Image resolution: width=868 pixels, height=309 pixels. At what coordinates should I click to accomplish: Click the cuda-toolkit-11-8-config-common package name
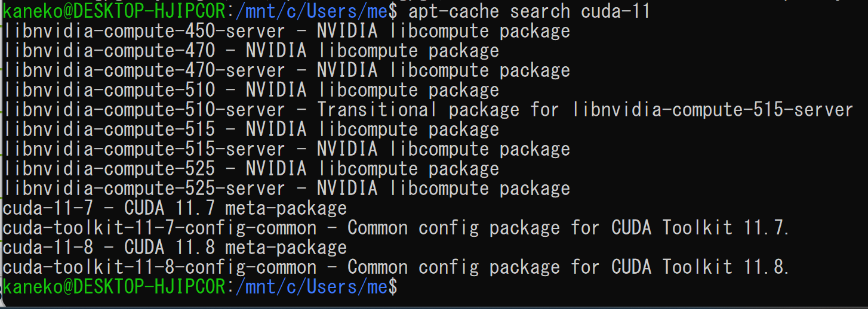point(160,267)
